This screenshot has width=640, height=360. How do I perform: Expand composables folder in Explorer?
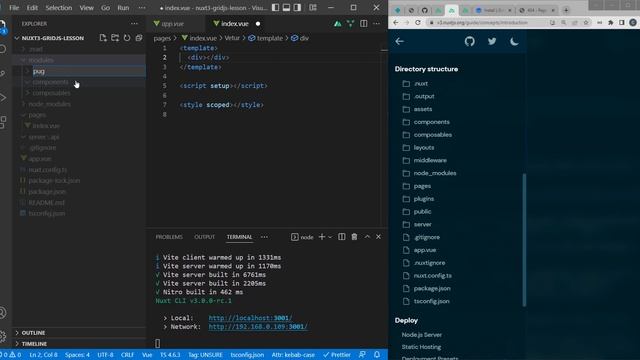click(51, 93)
